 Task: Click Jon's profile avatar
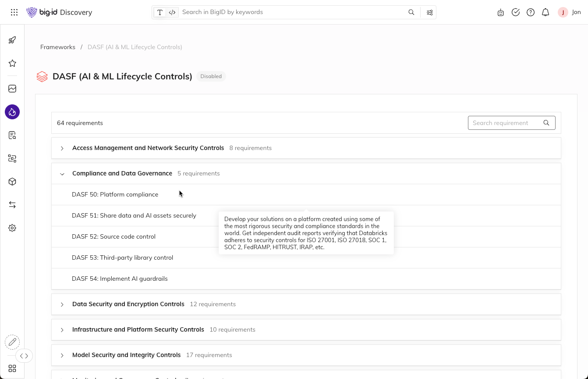[x=563, y=12]
